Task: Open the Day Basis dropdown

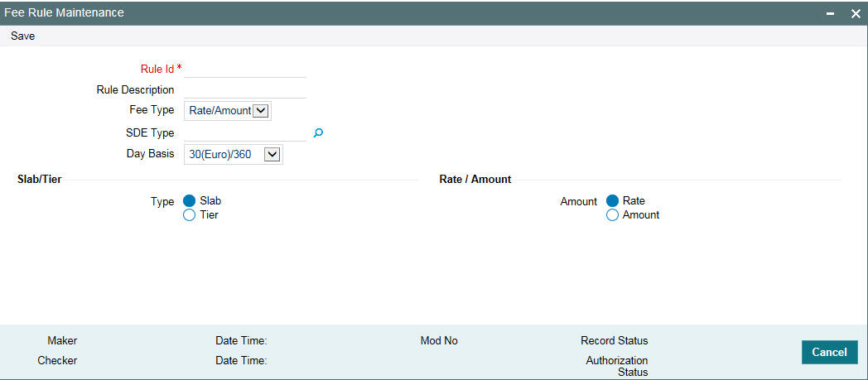Action: point(233,155)
